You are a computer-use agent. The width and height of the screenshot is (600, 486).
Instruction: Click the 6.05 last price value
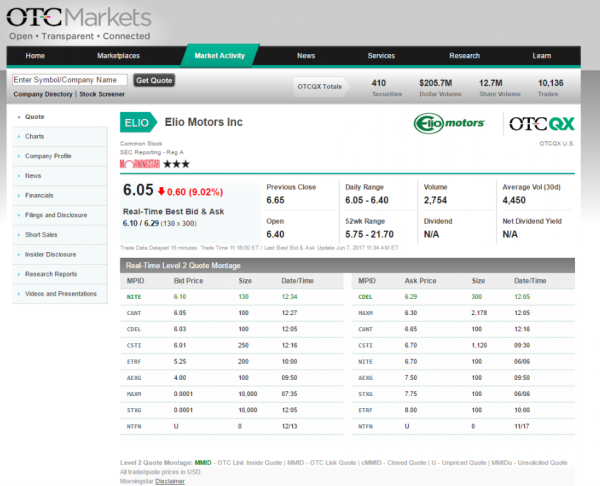[x=138, y=190]
